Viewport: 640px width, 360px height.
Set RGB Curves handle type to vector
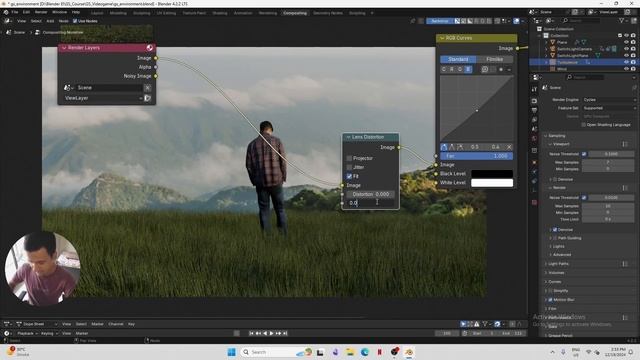[x=452, y=147]
